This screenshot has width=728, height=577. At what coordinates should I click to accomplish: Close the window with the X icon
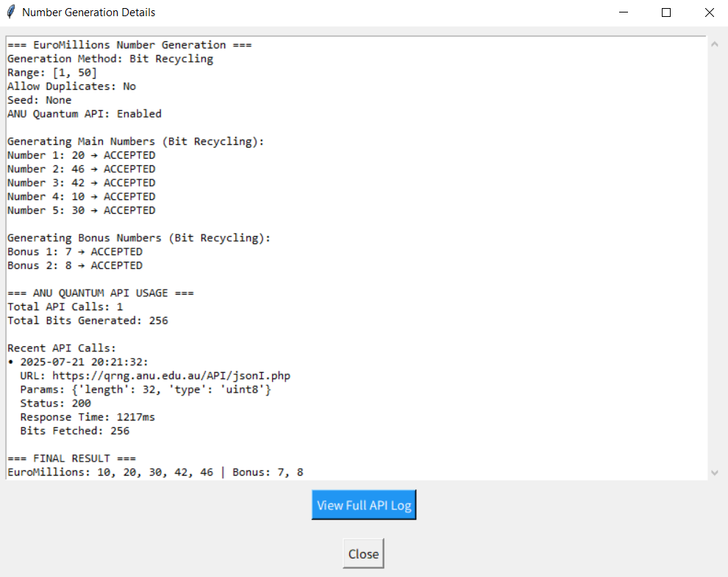[710, 12]
